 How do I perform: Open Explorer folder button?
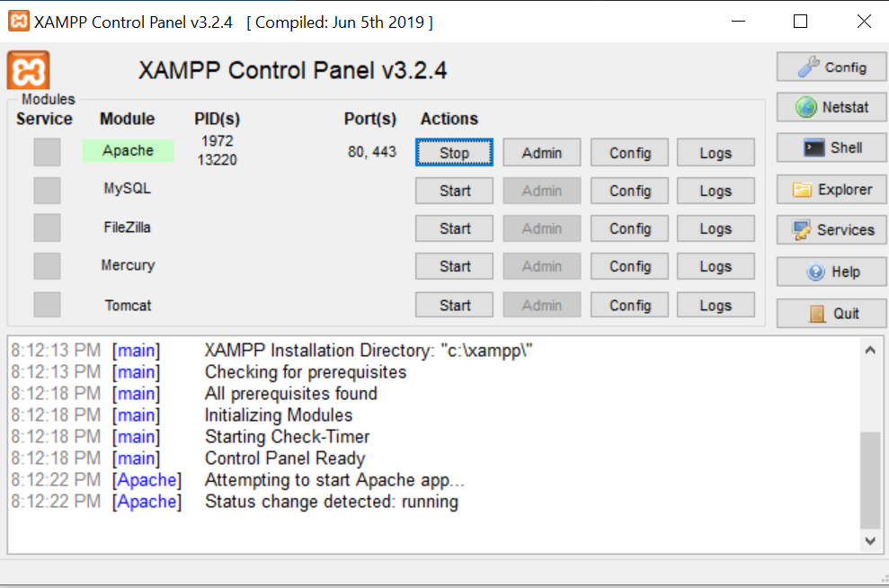point(831,190)
